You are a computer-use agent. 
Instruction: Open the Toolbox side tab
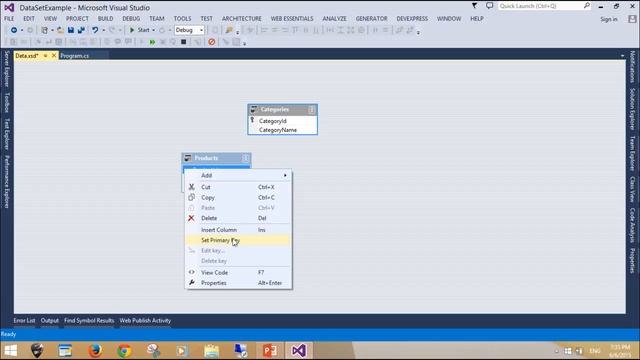click(x=7, y=102)
